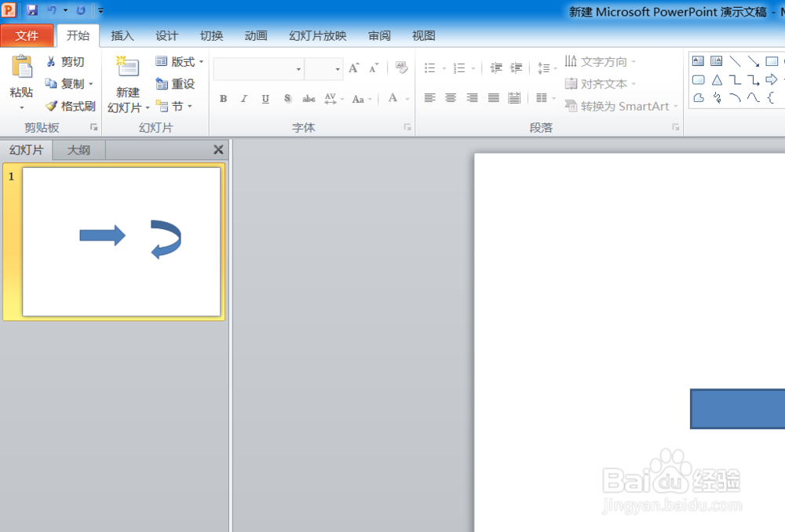Click the Save icon in quick access toolbar
Screen dimensions: 785x532
click(x=32, y=10)
